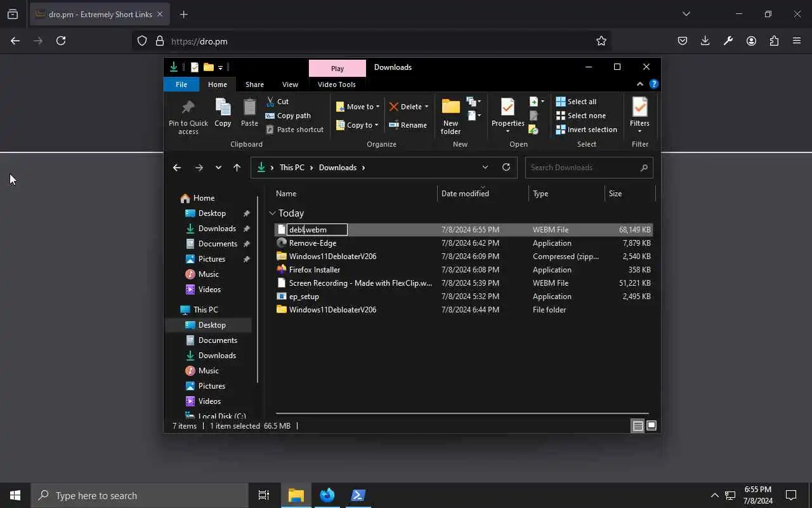Viewport: 812px width, 508px height.
Task: Open the Video Tools tab
Action: [337, 84]
